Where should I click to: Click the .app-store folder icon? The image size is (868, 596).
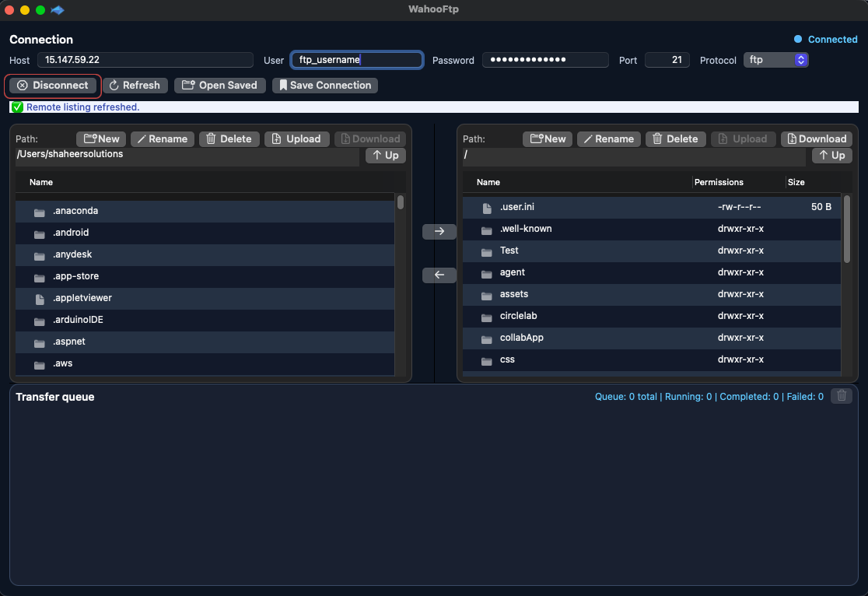click(x=40, y=278)
